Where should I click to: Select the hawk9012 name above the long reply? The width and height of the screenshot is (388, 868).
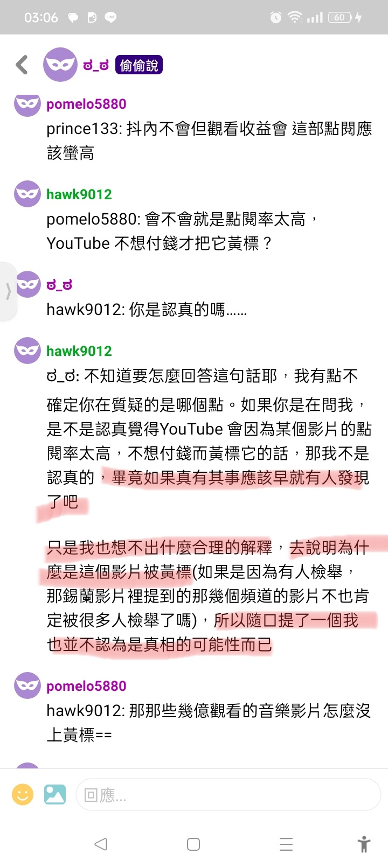tap(79, 351)
